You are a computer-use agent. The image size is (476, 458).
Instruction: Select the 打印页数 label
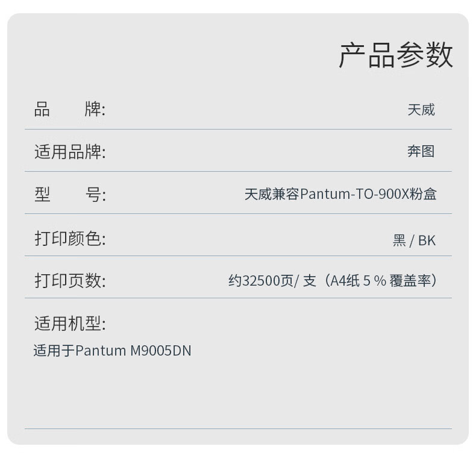pyautogui.click(x=70, y=280)
